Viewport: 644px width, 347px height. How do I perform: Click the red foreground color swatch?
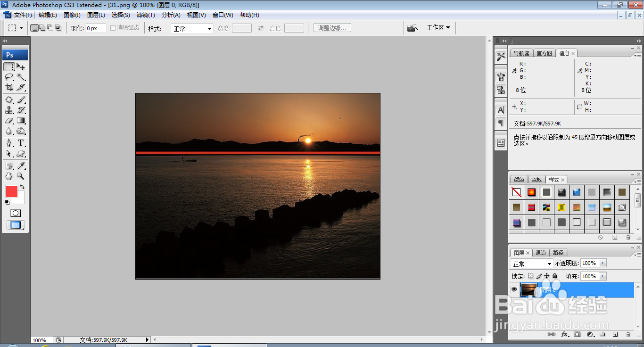tap(11, 191)
